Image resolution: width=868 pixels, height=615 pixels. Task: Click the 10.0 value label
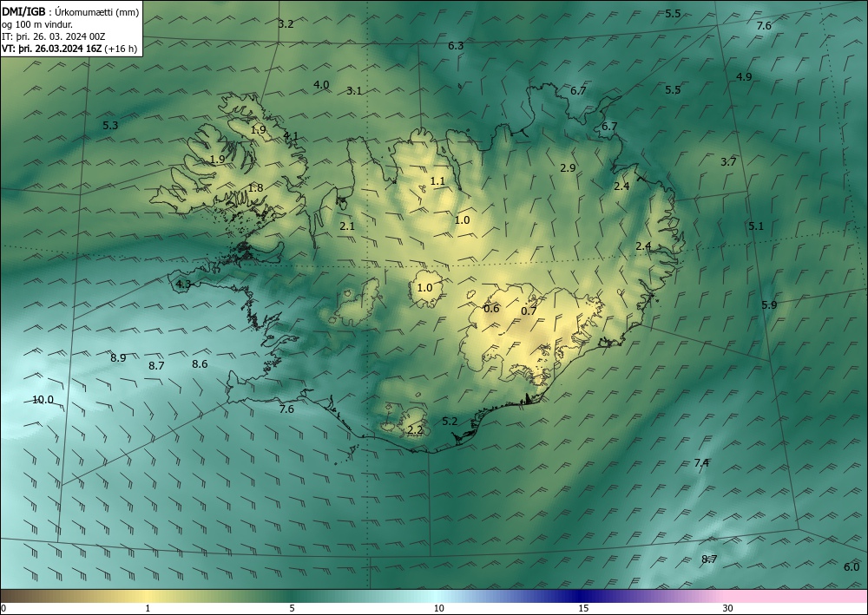43,400
